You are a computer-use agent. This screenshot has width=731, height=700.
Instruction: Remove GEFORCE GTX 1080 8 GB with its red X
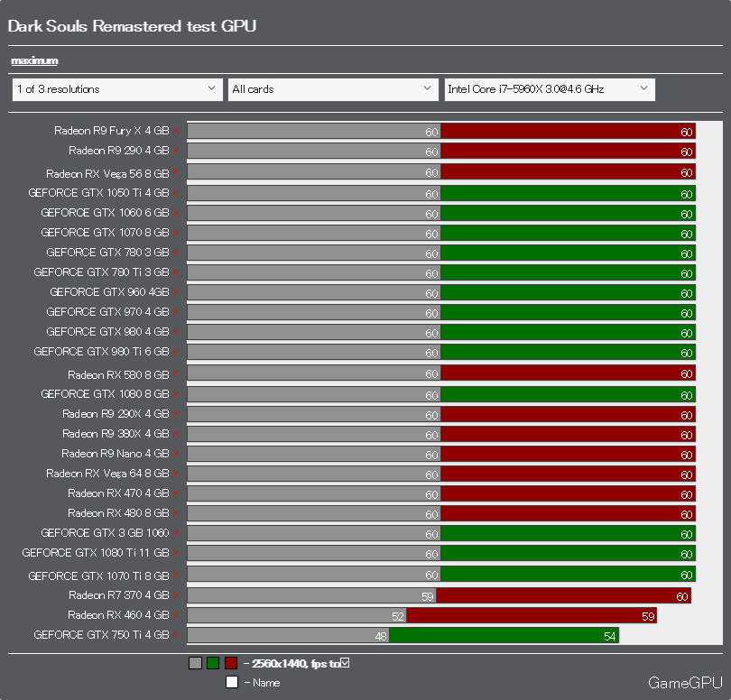pyautogui.click(x=176, y=394)
